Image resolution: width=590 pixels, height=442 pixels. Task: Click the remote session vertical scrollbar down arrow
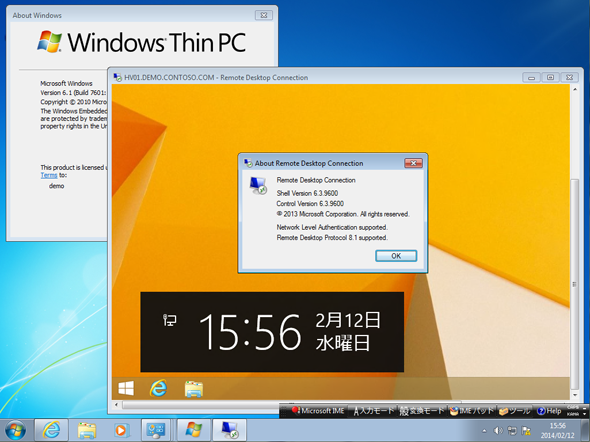[x=575, y=395]
